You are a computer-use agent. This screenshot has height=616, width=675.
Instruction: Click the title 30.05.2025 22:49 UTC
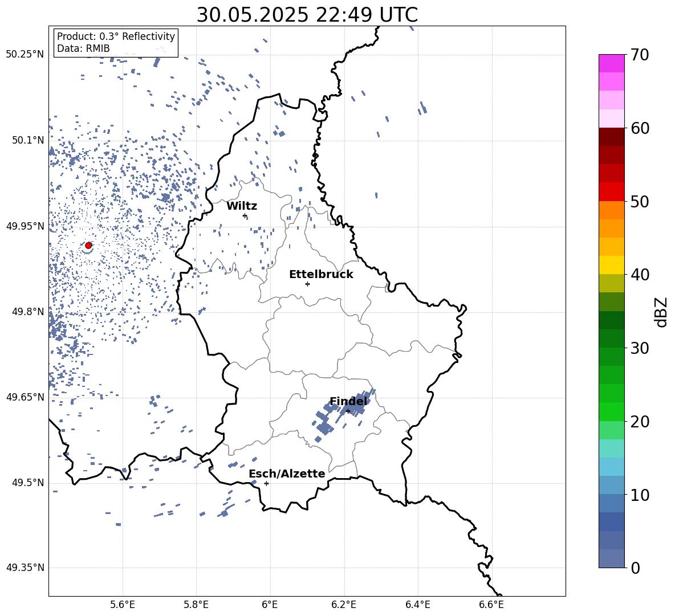coord(307,15)
